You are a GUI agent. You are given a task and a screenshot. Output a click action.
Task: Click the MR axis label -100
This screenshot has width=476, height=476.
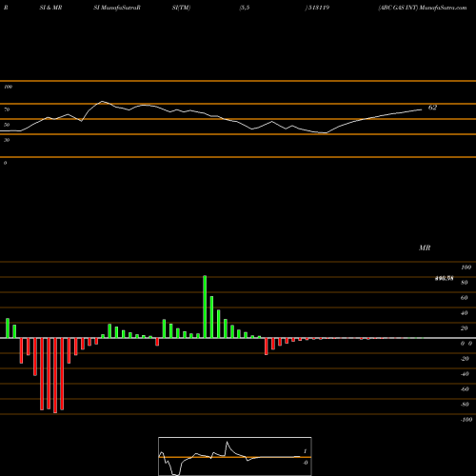coord(466,420)
